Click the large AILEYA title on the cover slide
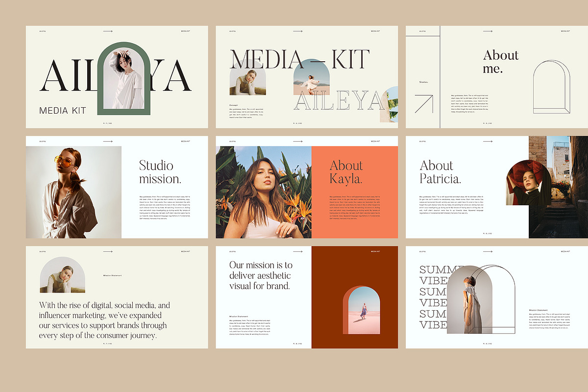This screenshot has height=392, width=588. point(115,76)
